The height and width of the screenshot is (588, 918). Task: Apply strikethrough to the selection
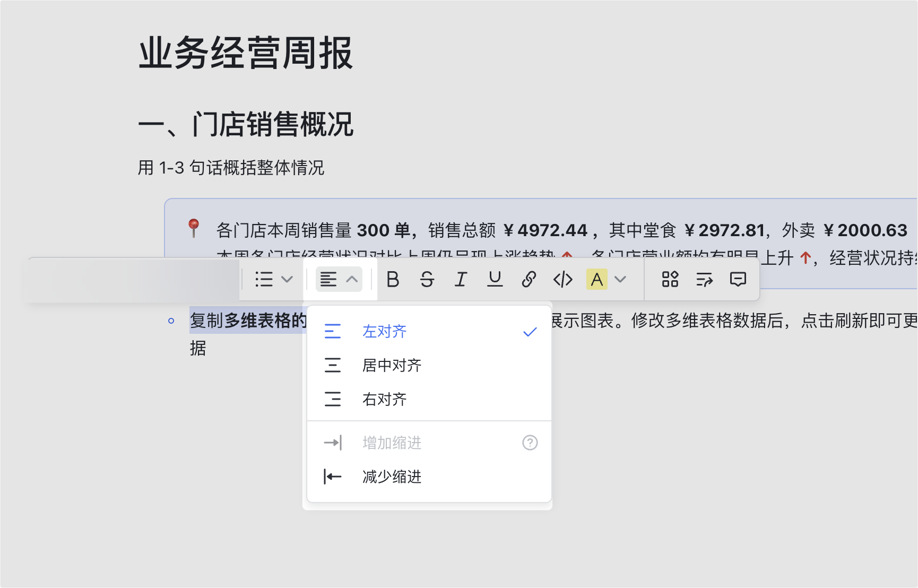click(427, 279)
